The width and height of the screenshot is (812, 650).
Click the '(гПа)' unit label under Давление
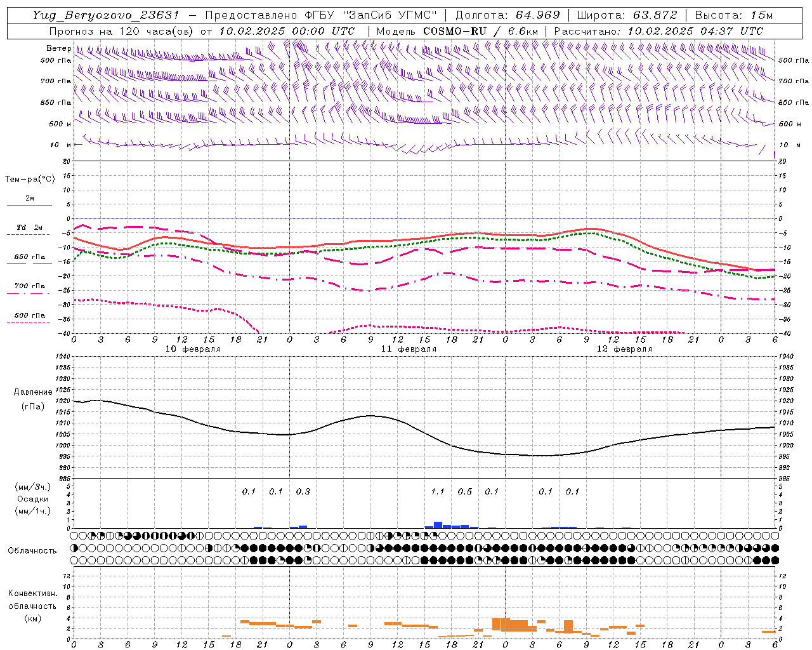33,406
